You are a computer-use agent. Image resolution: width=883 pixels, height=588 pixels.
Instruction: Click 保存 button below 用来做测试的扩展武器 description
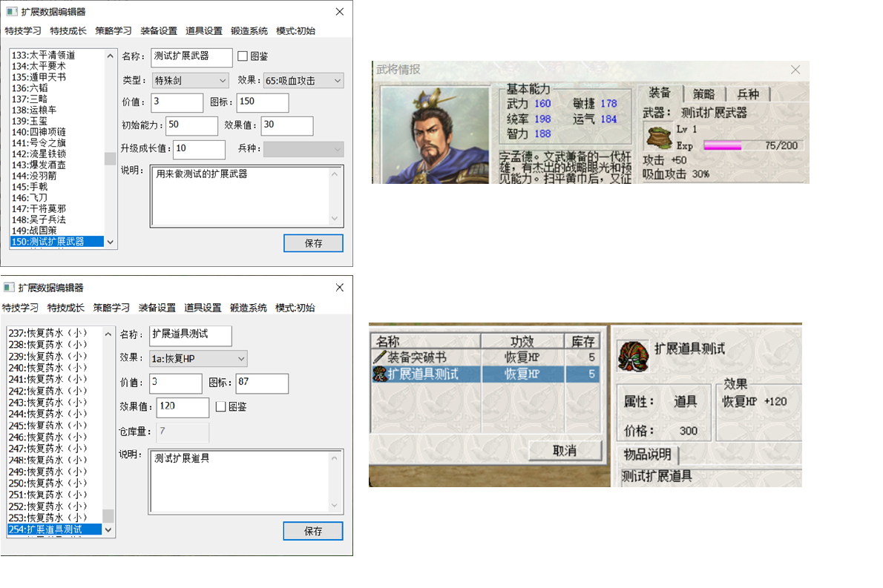click(313, 243)
